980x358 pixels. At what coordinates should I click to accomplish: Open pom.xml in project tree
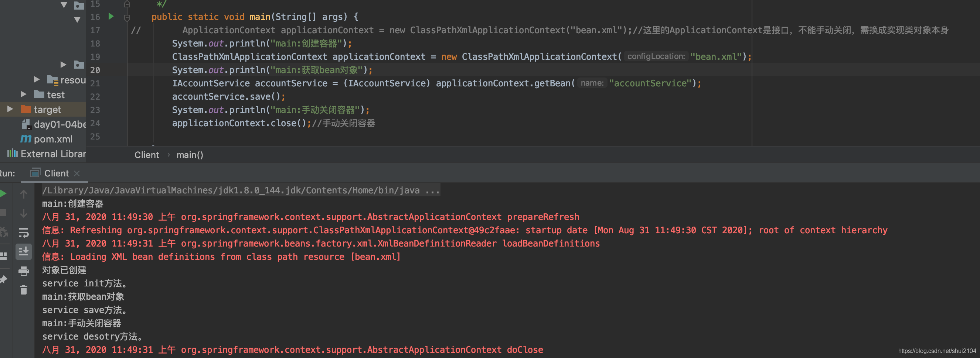(53, 139)
